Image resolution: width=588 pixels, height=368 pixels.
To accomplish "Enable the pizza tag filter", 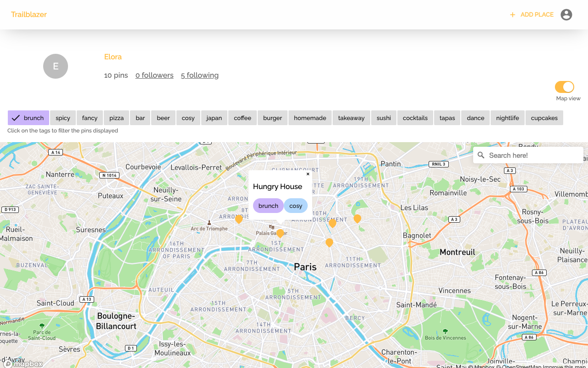I will click(117, 118).
